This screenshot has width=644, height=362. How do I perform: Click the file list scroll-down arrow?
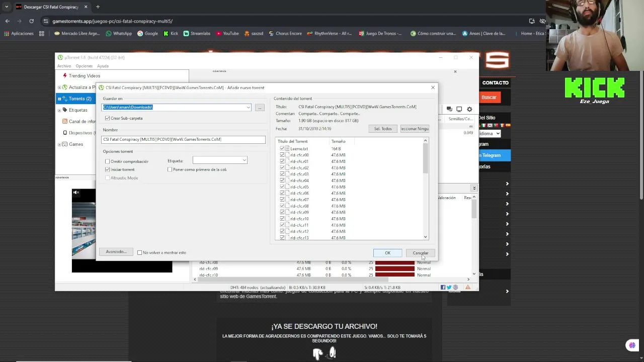click(426, 237)
